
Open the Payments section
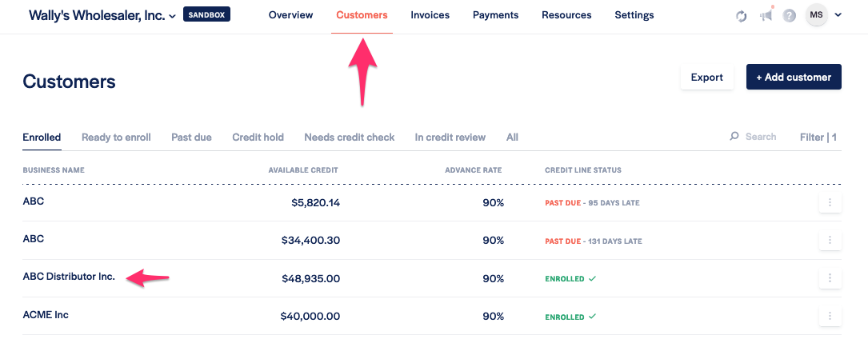(x=495, y=15)
